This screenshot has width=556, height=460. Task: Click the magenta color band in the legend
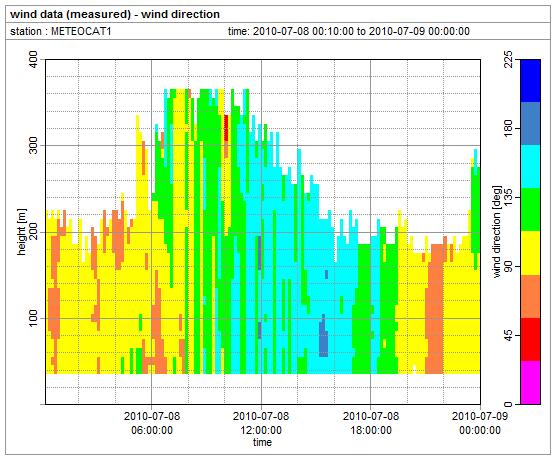530,382
